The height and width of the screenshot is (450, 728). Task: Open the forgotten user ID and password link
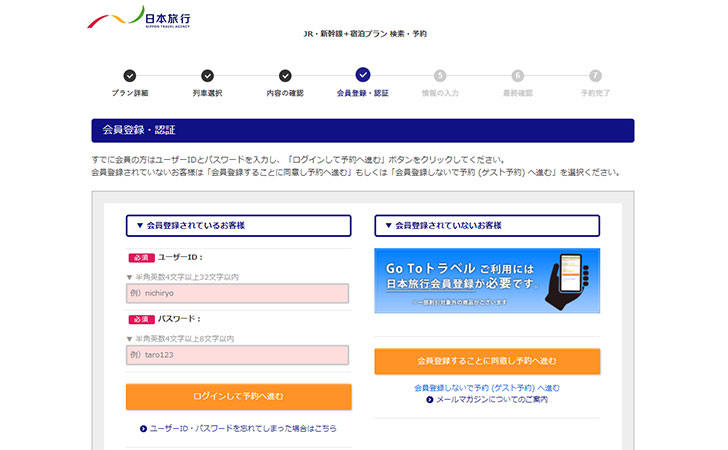[243, 428]
